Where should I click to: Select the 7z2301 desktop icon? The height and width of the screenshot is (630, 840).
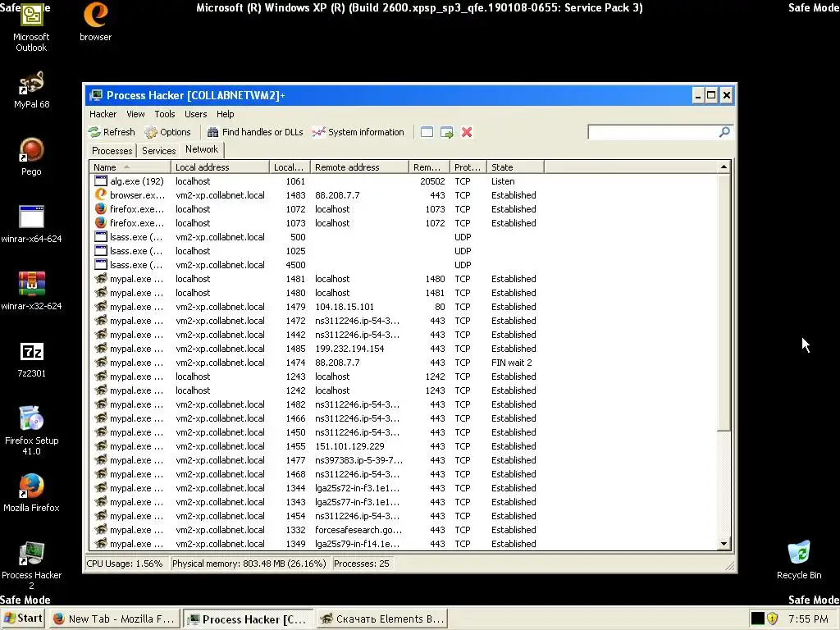pyautogui.click(x=31, y=359)
